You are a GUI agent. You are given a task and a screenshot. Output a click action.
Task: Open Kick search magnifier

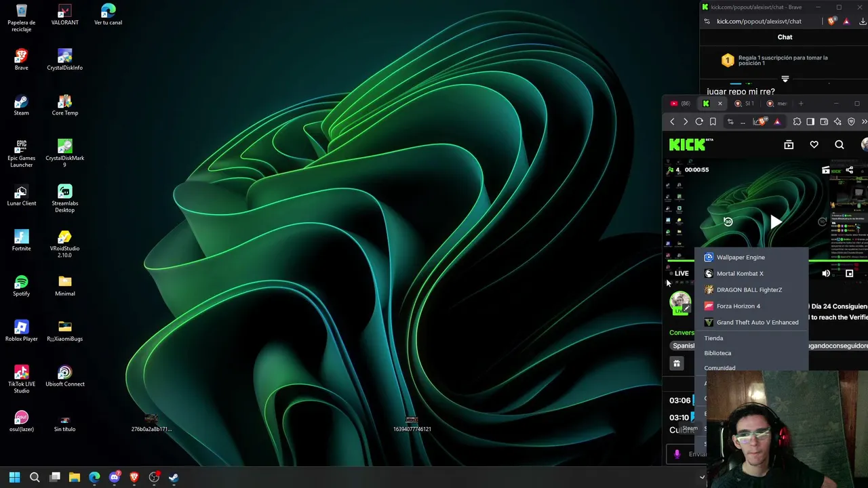pyautogui.click(x=840, y=144)
